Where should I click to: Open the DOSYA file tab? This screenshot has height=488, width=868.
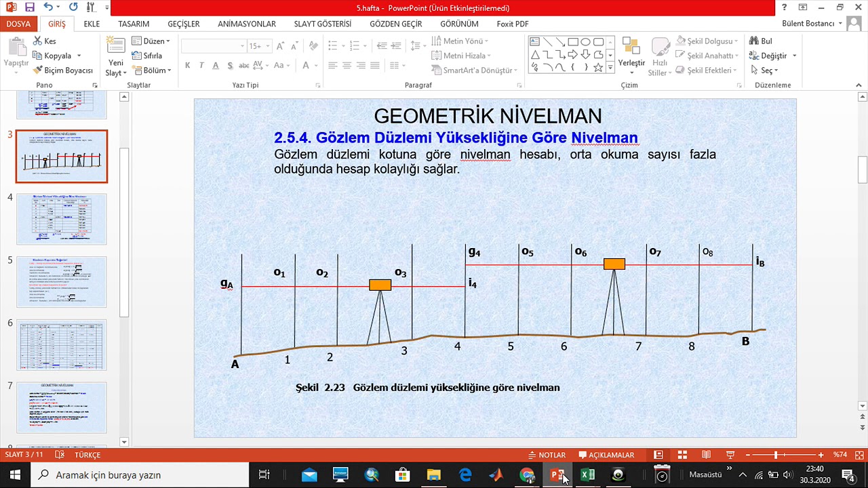pos(19,24)
